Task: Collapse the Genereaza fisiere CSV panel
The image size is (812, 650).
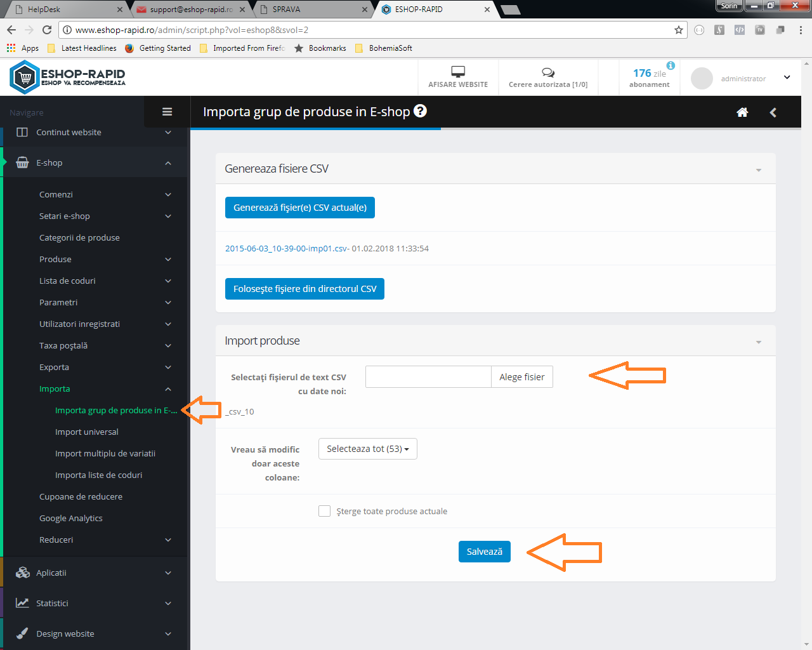Action: tap(759, 170)
